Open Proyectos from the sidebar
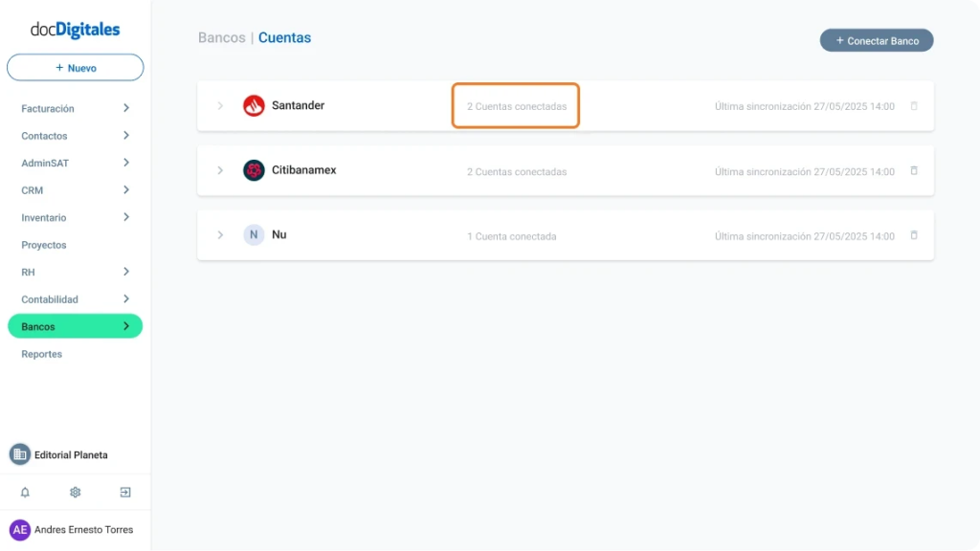 44,245
